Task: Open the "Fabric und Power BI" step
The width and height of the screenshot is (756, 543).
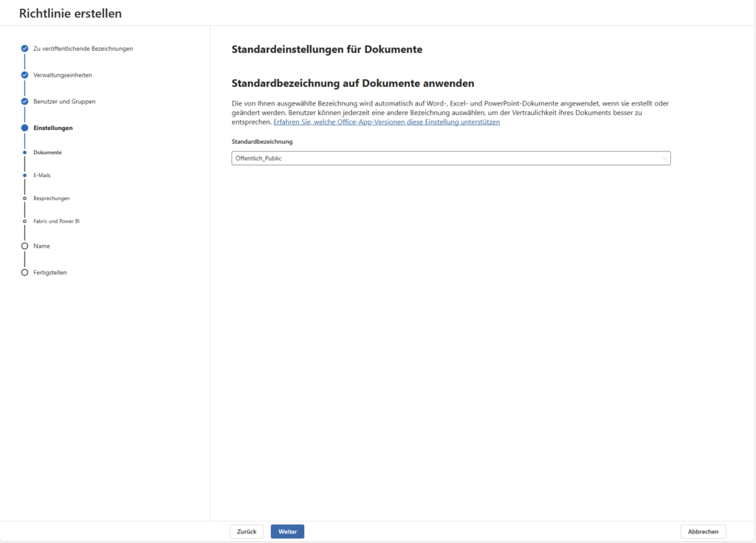Action: (x=56, y=221)
